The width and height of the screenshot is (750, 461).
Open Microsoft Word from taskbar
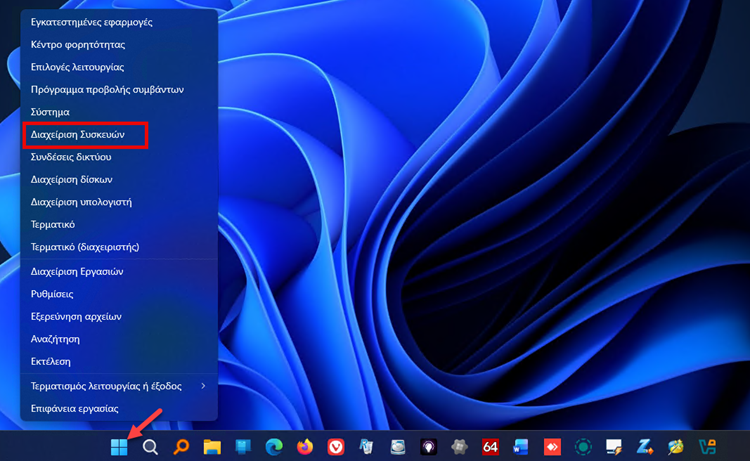point(520,446)
